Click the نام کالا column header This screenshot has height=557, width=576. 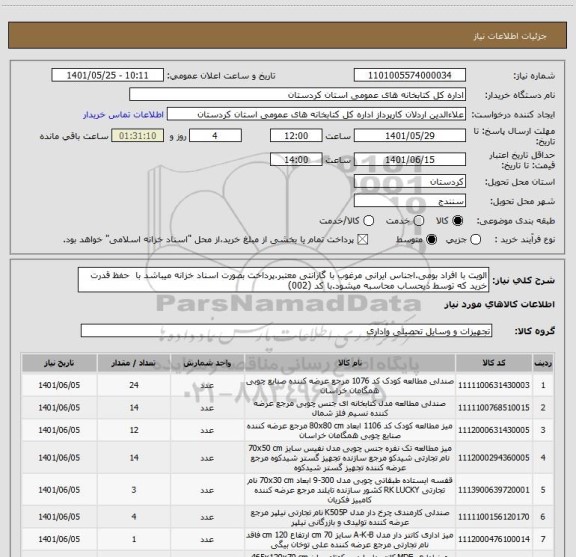350,363
